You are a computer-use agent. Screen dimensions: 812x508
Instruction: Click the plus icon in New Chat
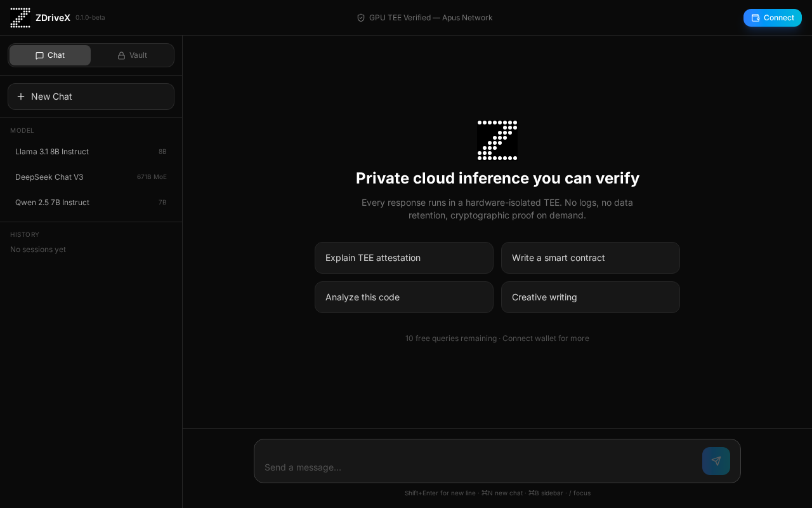(x=21, y=97)
